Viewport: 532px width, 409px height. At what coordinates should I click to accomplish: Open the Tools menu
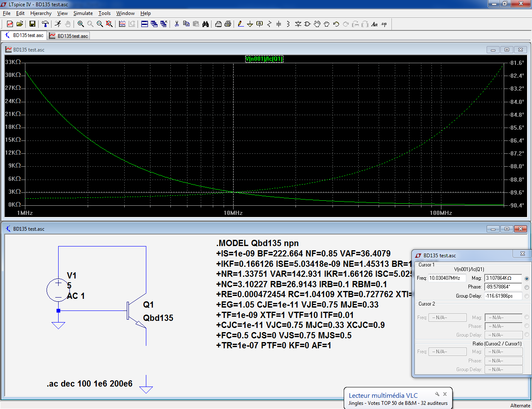click(x=104, y=13)
